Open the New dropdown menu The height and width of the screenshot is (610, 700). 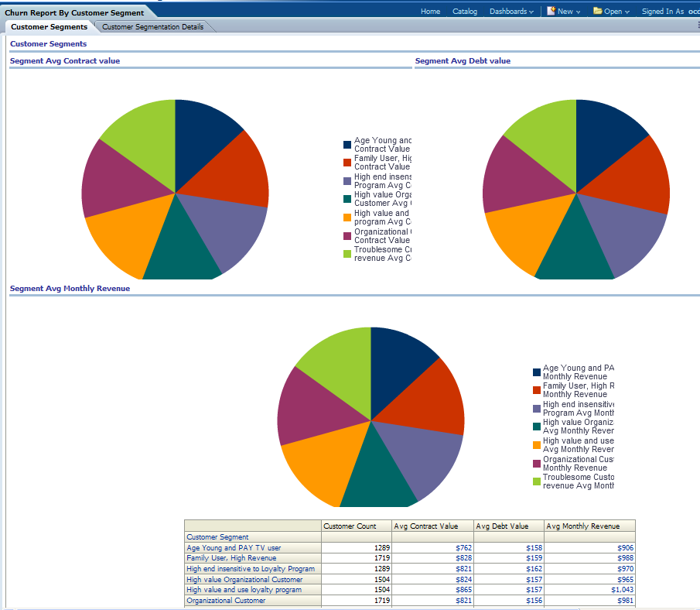pyautogui.click(x=569, y=12)
